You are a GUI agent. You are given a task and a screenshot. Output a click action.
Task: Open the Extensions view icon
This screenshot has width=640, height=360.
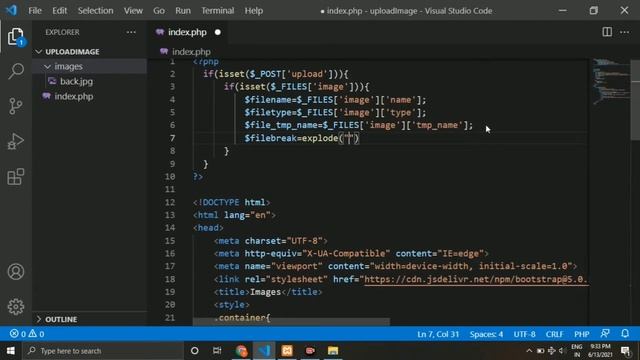coord(16,177)
